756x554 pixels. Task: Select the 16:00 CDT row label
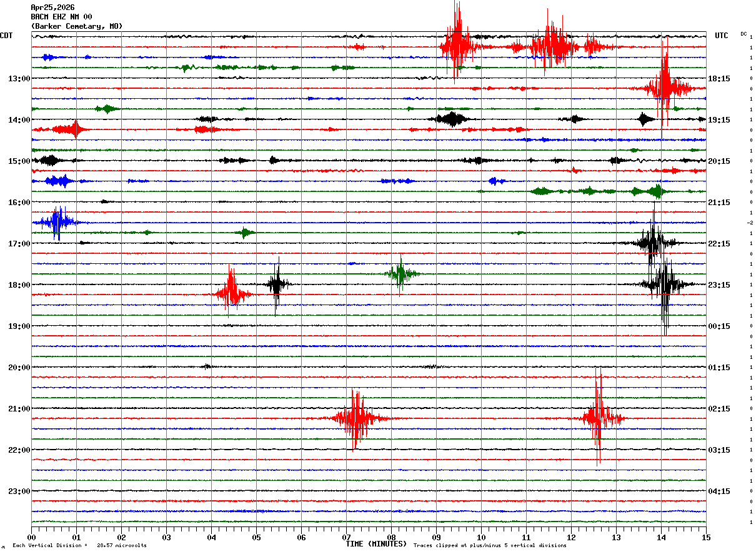[19, 203]
